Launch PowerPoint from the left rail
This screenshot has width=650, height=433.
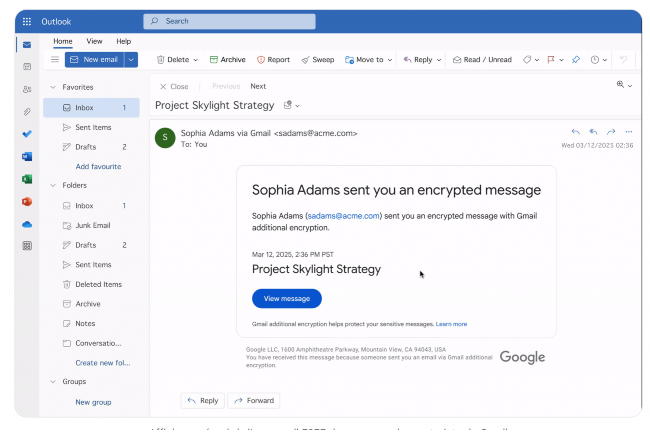[x=27, y=201]
